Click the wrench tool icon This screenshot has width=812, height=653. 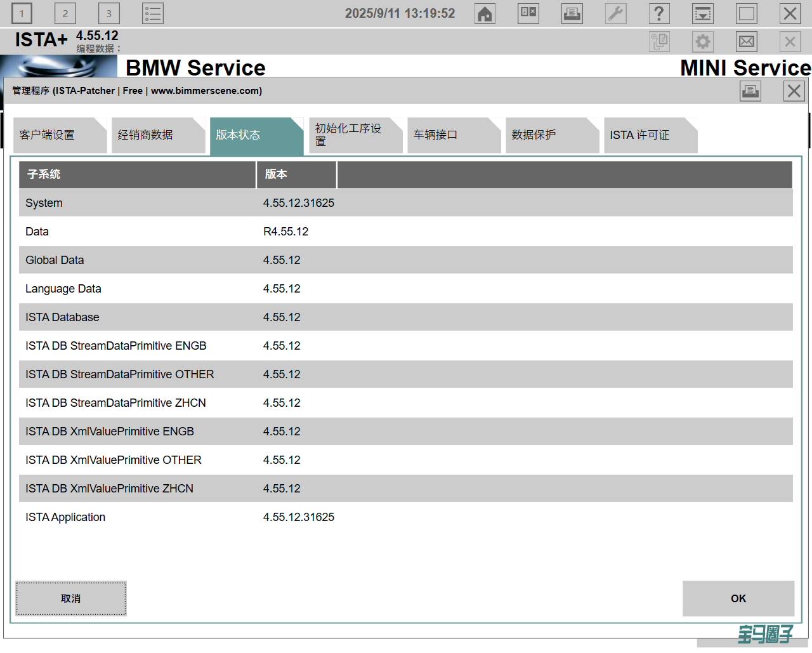615,14
